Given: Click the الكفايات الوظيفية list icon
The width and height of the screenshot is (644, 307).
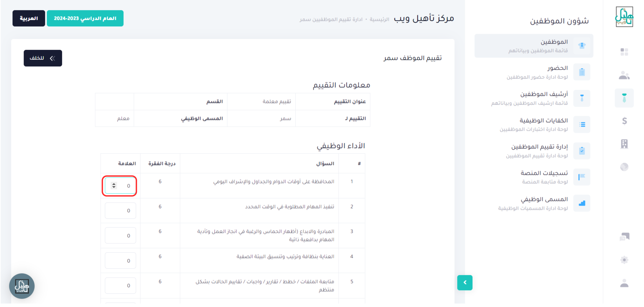Looking at the screenshot, I should 582,125.
